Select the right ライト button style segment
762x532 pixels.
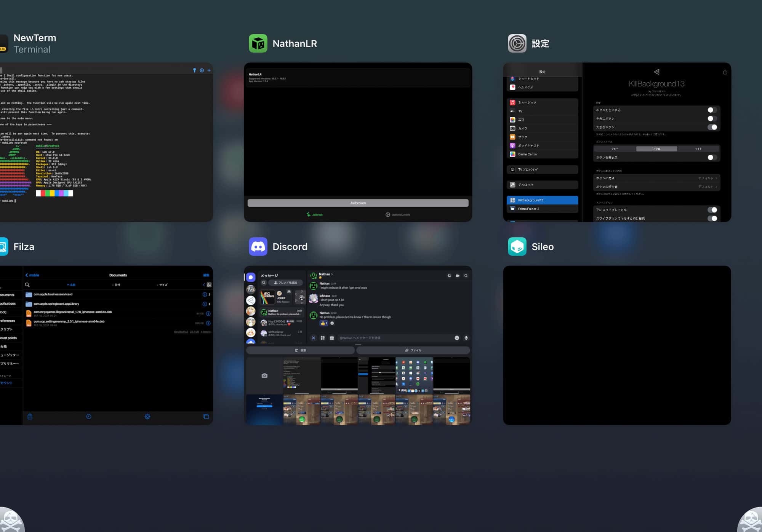tap(698, 149)
